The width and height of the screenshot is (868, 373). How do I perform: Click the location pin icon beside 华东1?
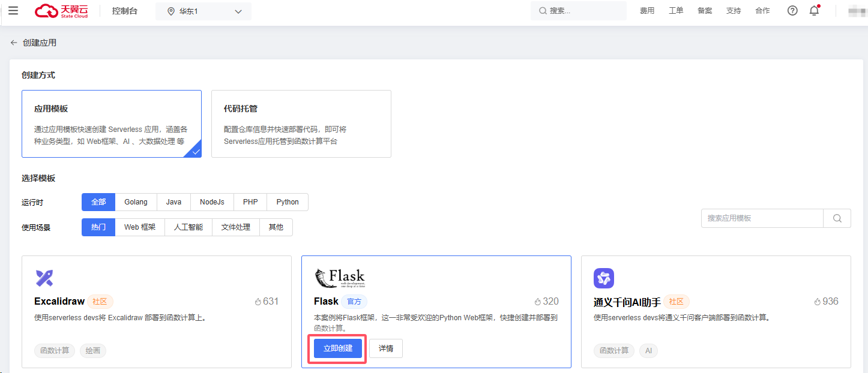tap(171, 11)
